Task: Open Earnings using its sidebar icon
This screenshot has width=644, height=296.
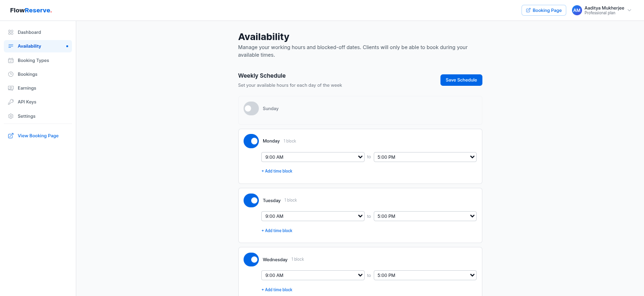Action: point(10,88)
